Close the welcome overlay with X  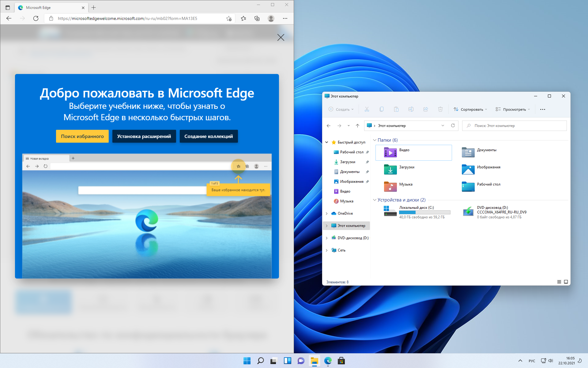pos(281,37)
